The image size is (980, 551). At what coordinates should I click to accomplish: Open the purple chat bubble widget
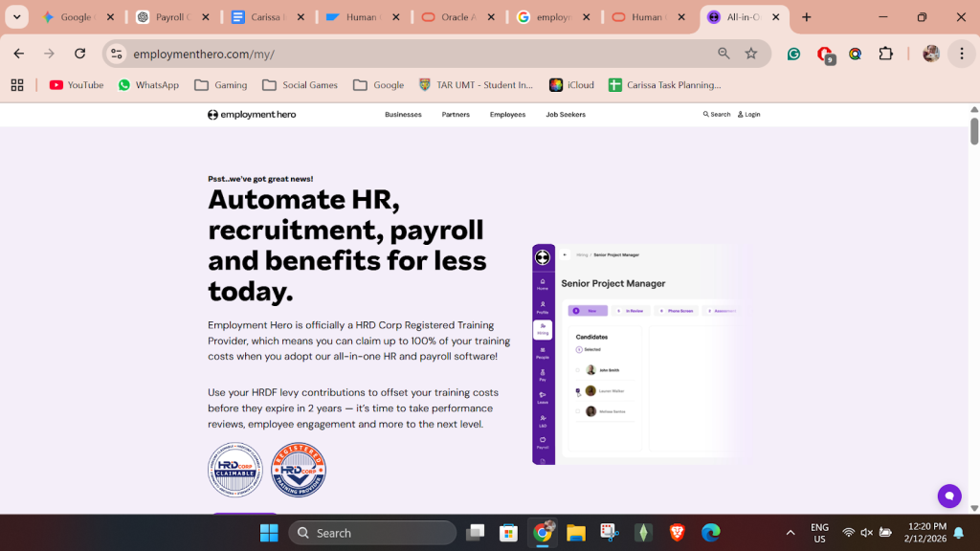[948, 496]
